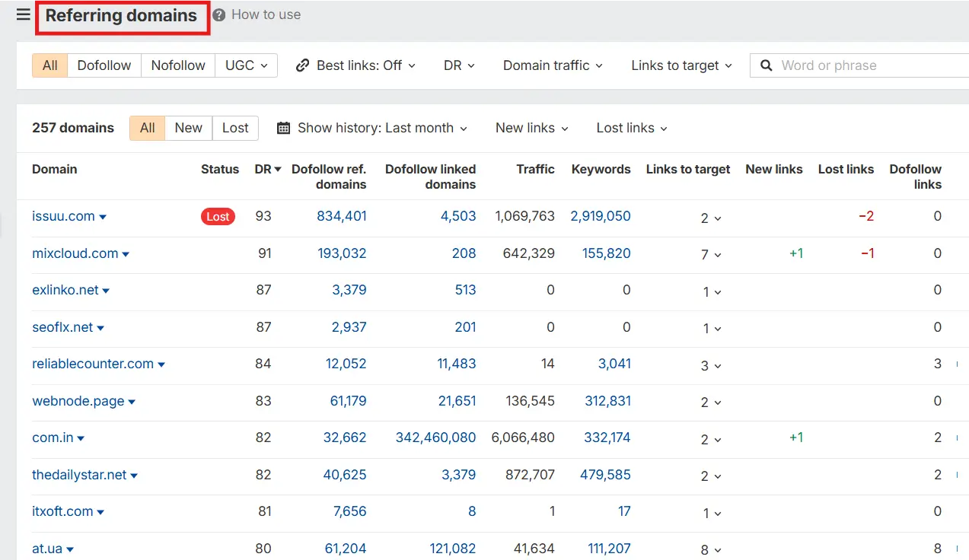Open the Best links: Off dropdown
Image resolution: width=969 pixels, height=560 pixels.
(355, 65)
